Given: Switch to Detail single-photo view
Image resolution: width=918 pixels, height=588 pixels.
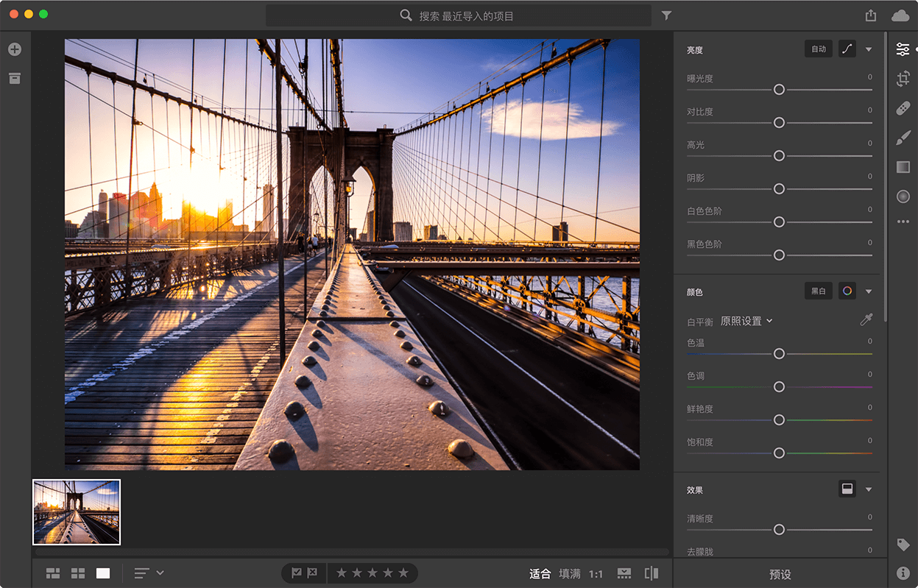Looking at the screenshot, I should (x=103, y=573).
